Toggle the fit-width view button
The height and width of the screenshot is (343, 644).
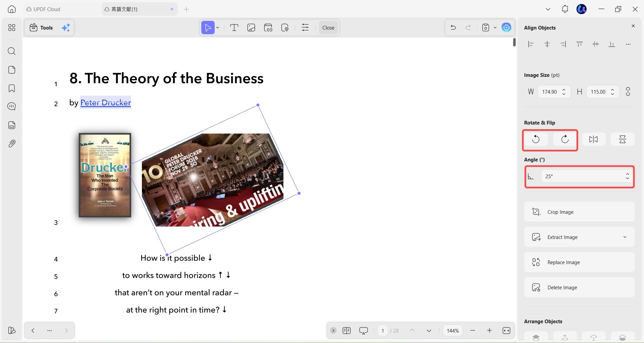[506, 331]
